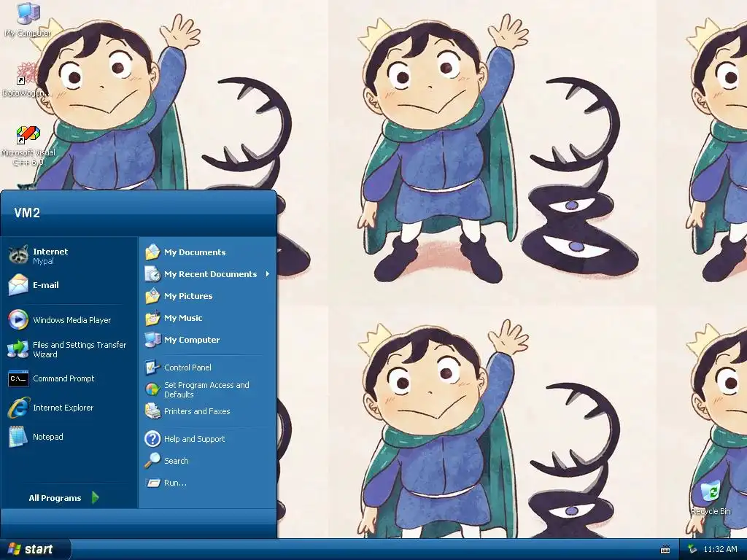Open the Internet Explorer icon

18,408
